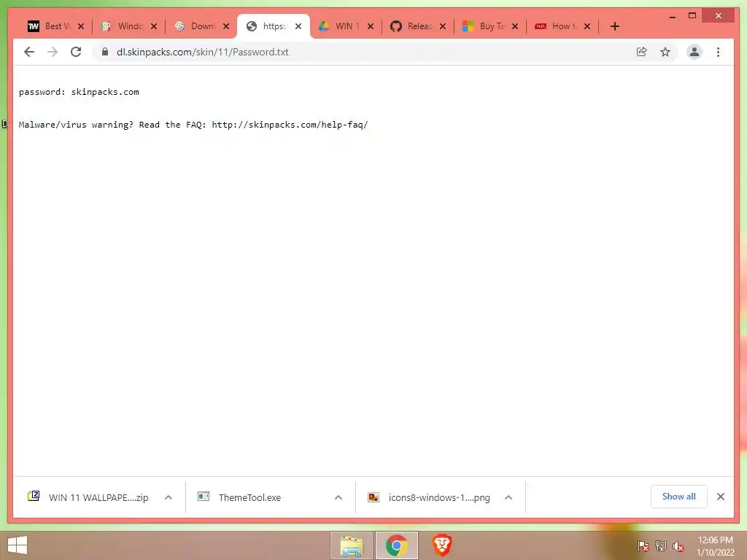Image resolution: width=747 pixels, height=560 pixels.
Task: Close the 'Best W' tab
Action: pos(81,26)
